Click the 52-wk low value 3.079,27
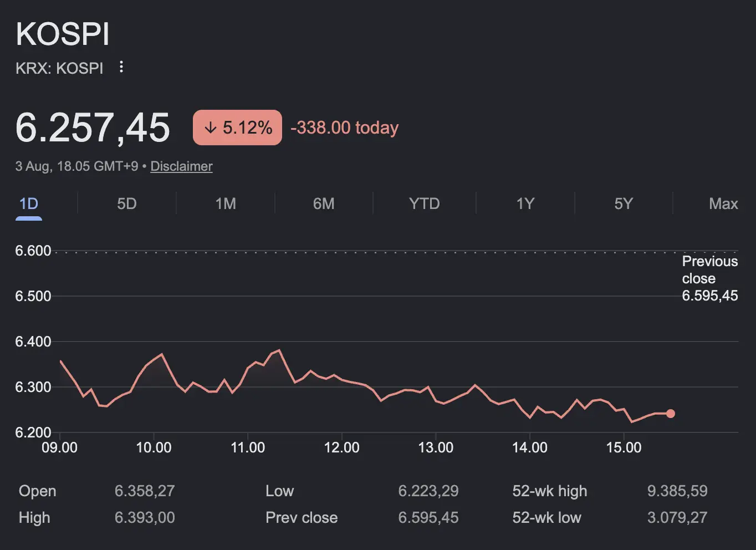The height and width of the screenshot is (550, 756). coord(677,518)
